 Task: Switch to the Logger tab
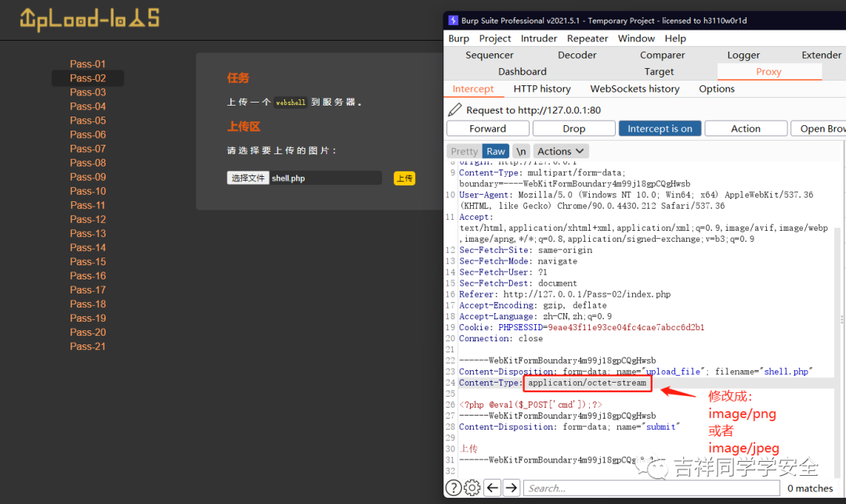pos(743,55)
